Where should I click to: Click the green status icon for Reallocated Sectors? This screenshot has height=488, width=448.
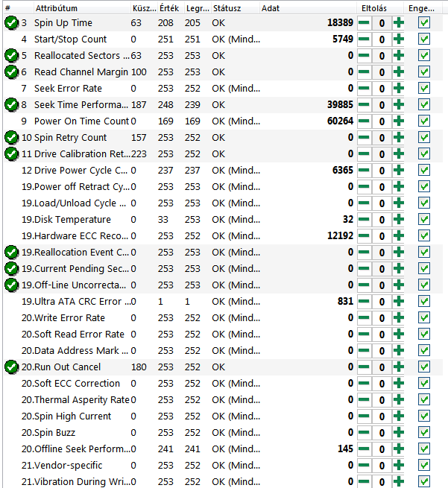coord(11,56)
